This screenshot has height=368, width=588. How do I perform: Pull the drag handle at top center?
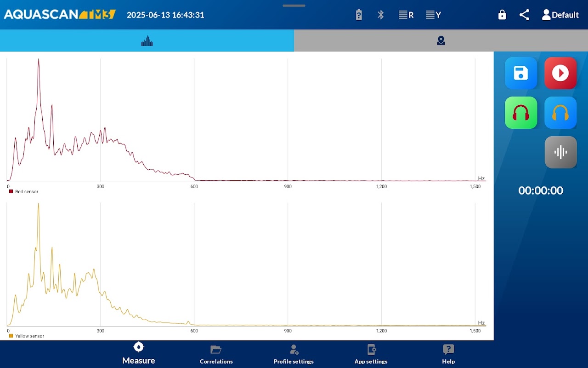(294, 6)
